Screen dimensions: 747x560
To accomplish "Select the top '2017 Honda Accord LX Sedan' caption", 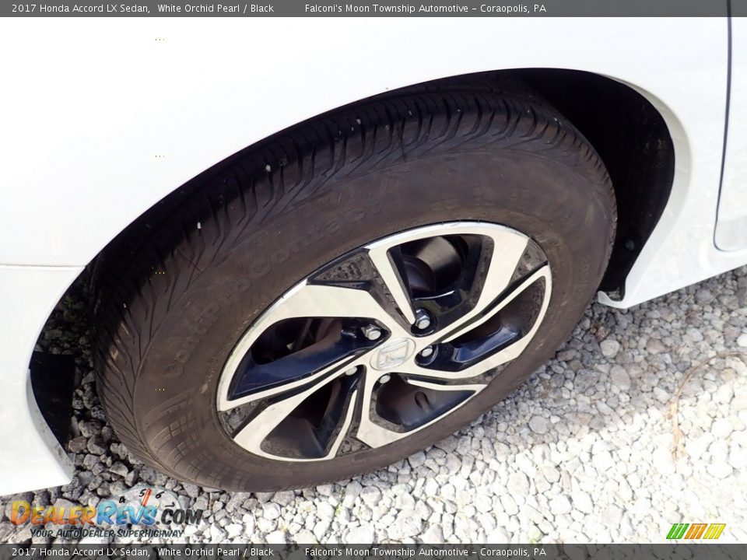I will 80,9.
